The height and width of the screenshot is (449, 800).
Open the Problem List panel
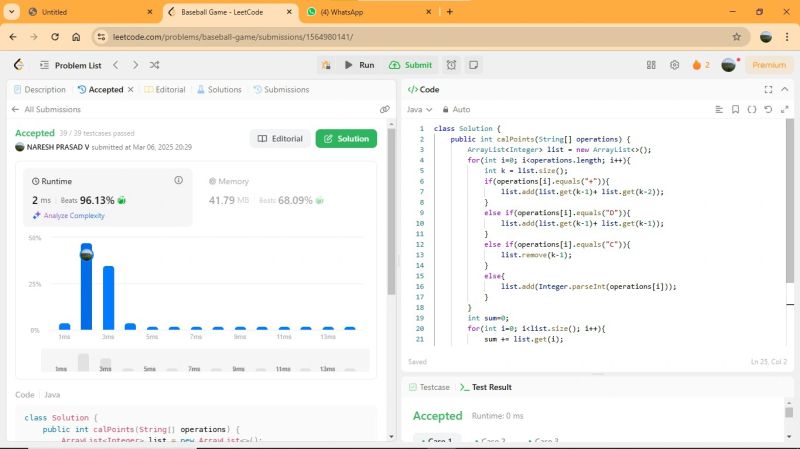(x=71, y=65)
